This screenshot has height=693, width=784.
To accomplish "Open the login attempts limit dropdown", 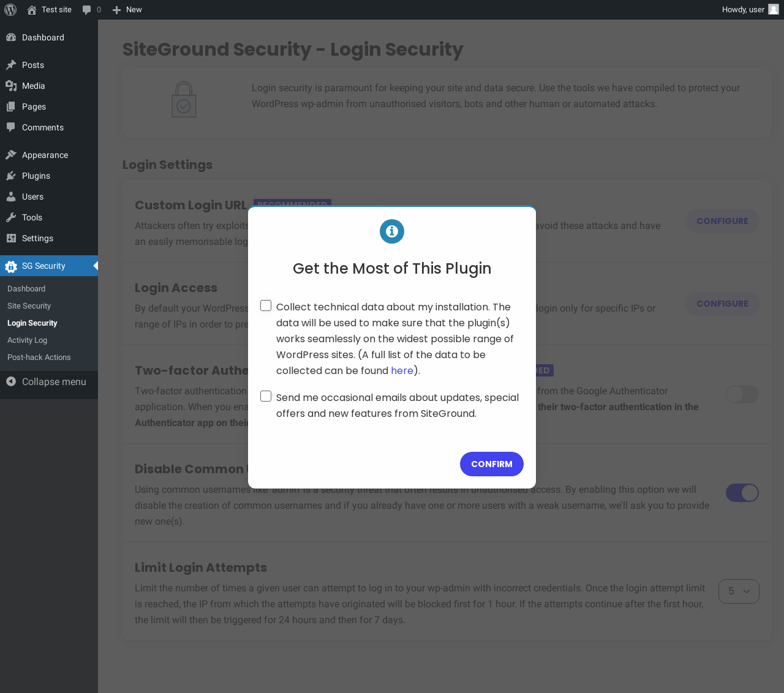I will click(x=739, y=591).
